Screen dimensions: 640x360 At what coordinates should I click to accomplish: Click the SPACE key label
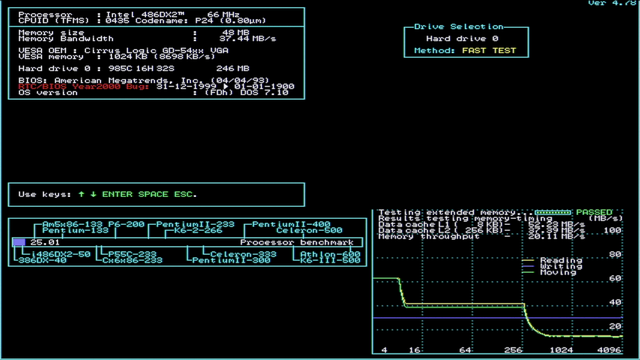(x=153, y=194)
